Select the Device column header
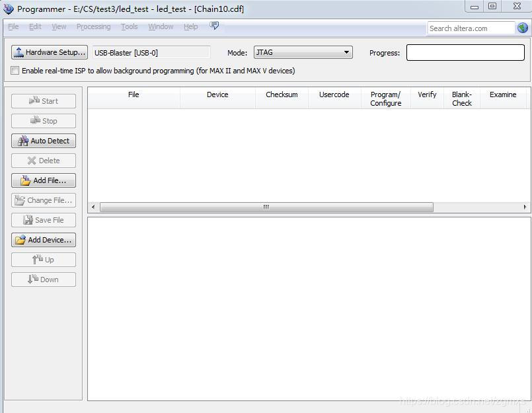 [x=217, y=98]
